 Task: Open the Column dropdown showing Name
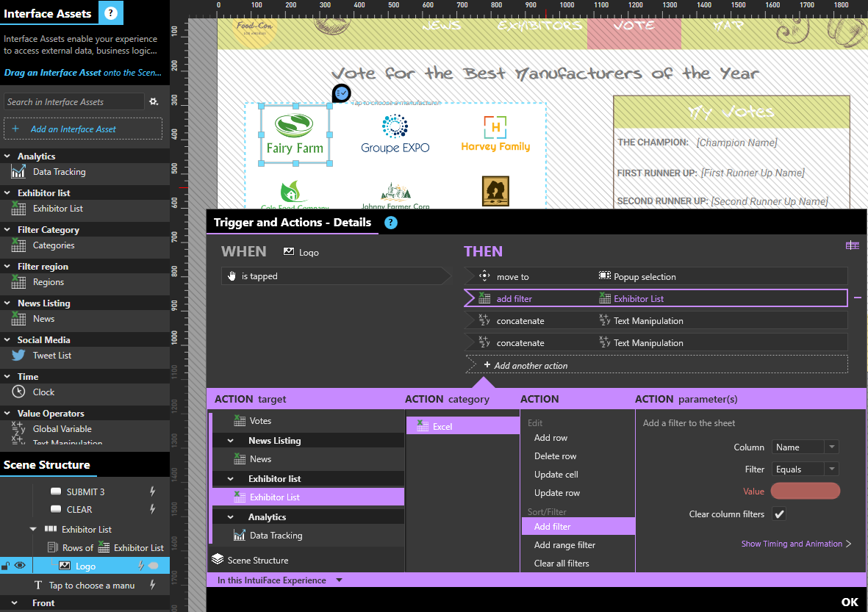pos(805,447)
